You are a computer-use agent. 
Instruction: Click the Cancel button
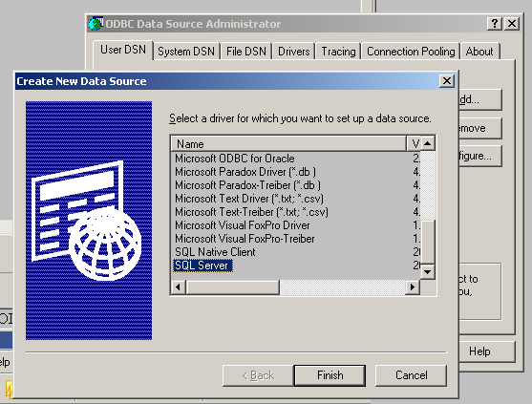412,375
